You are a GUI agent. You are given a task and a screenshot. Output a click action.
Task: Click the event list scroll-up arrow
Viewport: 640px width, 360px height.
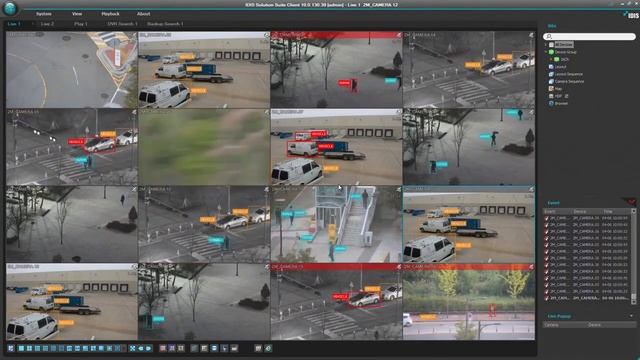coord(633,211)
